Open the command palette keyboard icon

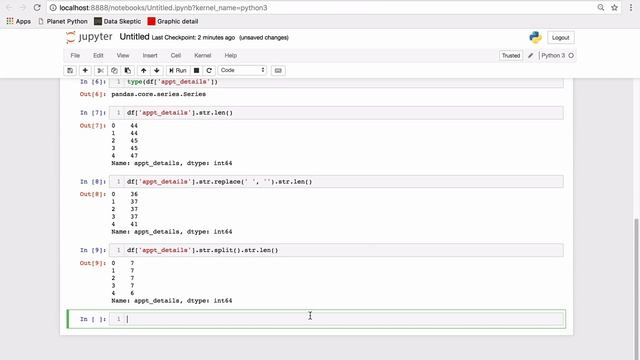tap(278, 71)
